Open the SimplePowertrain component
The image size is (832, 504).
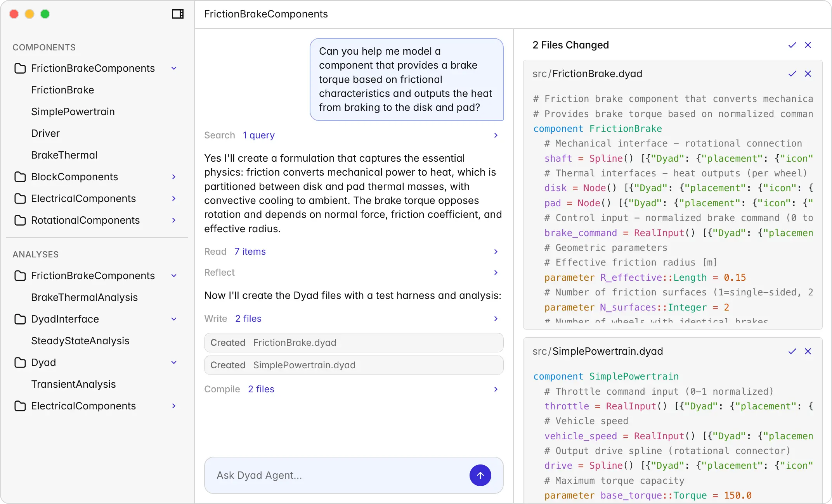[73, 112]
